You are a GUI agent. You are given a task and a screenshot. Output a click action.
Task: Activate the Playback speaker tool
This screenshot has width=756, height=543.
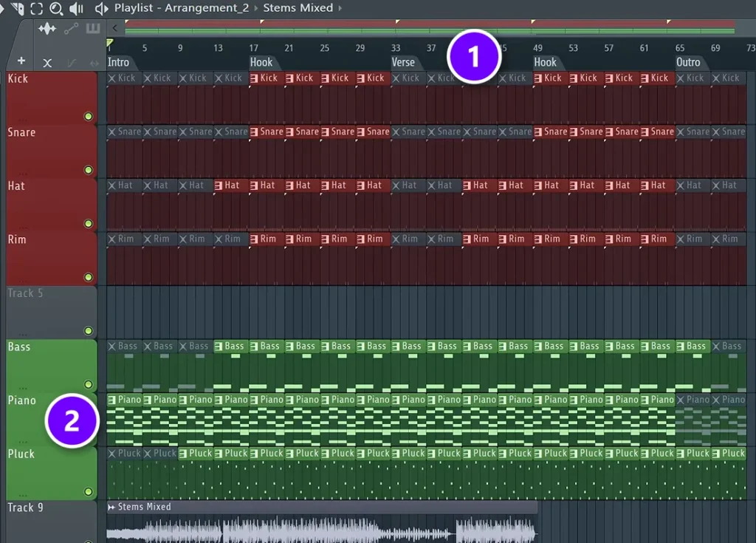coord(76,8)
